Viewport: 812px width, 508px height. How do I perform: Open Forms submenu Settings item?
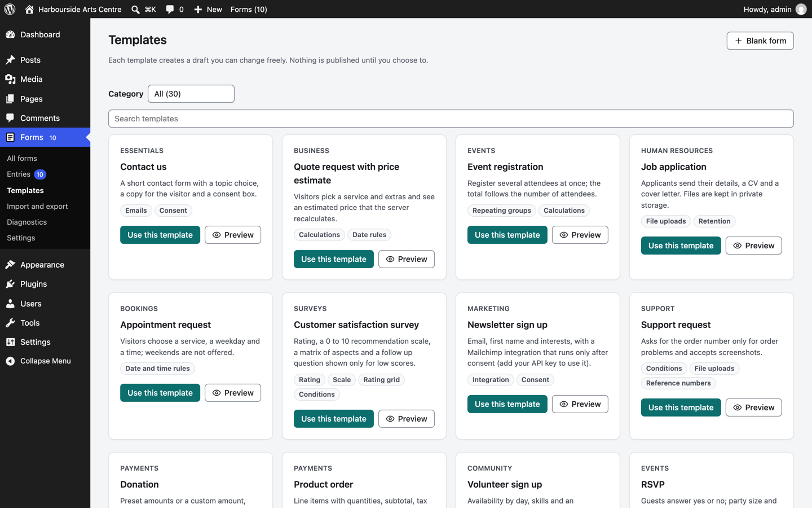pos(21,238)
